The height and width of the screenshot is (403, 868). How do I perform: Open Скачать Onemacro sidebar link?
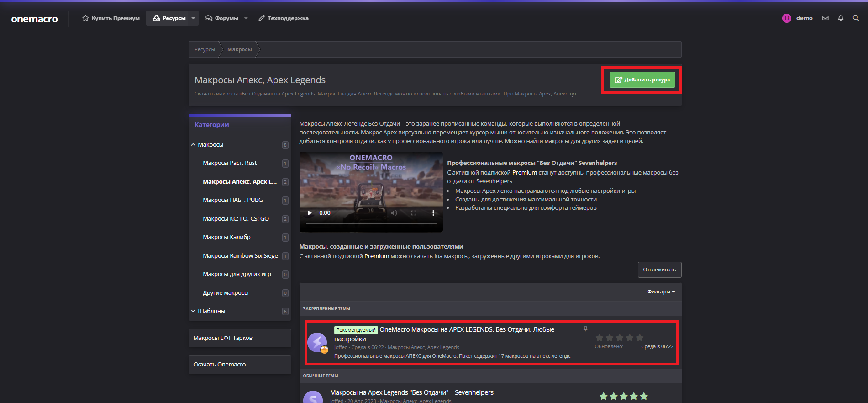point(240,365)
